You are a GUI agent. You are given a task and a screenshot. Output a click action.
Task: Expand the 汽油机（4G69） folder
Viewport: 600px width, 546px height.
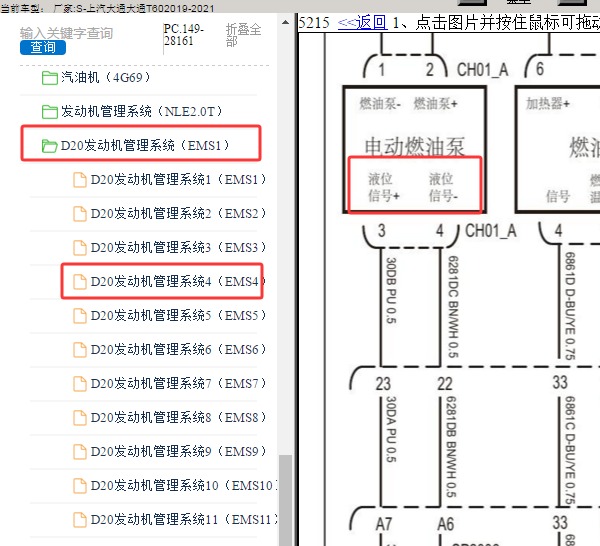[x=106, y=78]
